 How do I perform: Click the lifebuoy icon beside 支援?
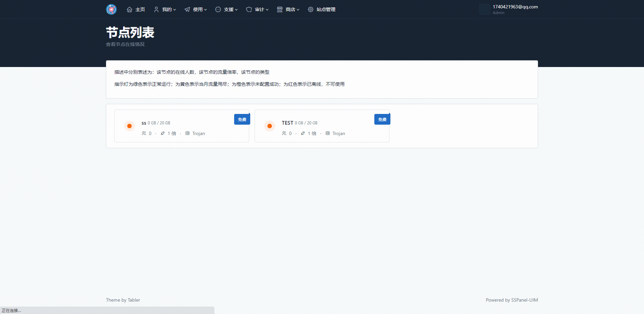[x=218, y=9]
